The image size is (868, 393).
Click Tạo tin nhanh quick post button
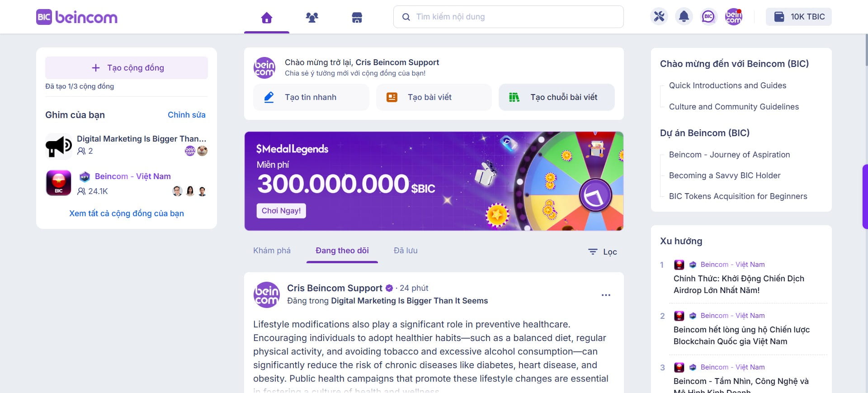pyautogui.click(x=311, y=97)
